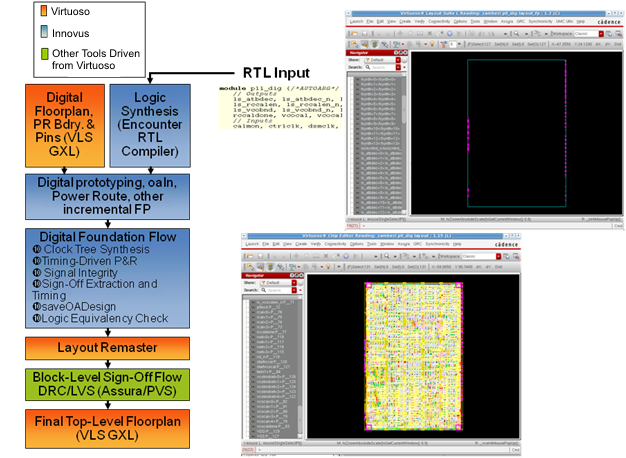
Task: Select rccaldone:P__77 row in Chip Editor Navigator
Action: (271, 332)
